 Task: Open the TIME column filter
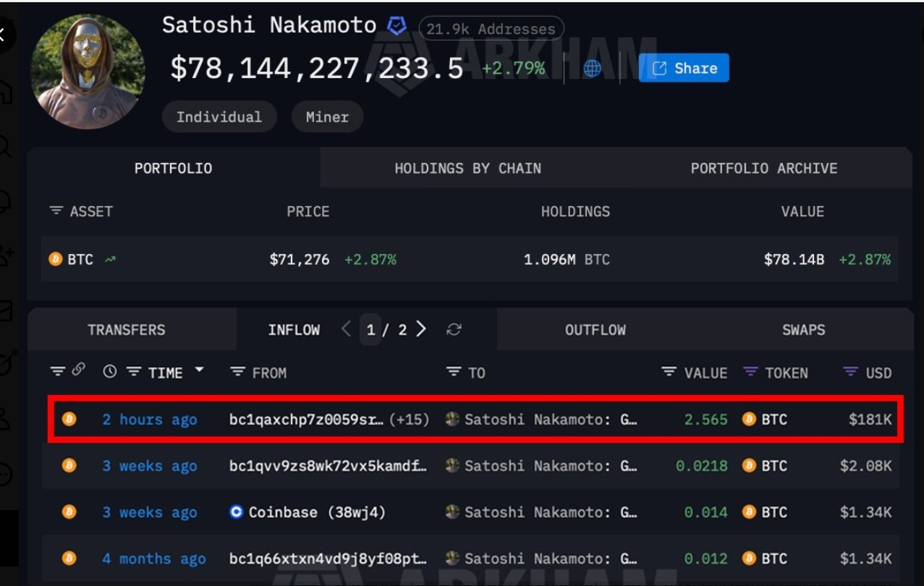pos(134,372)
